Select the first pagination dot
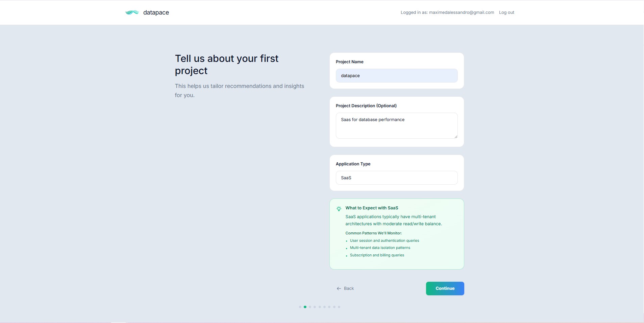 tap(300, 307)
